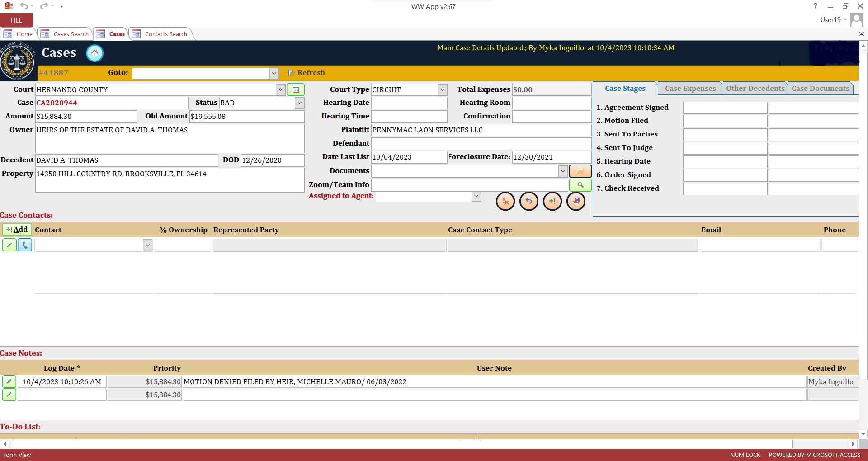
Task: Click the delete record round button
Action: 505,201
